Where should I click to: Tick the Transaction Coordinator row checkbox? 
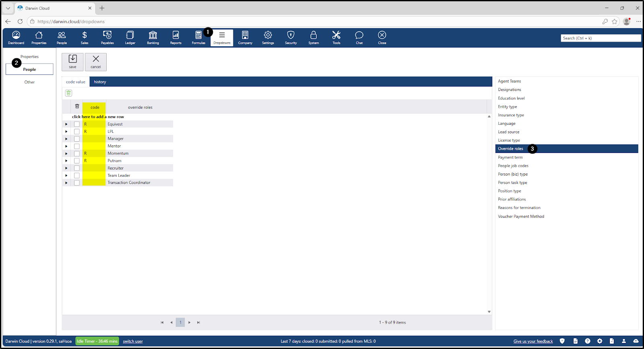(77, 183)
